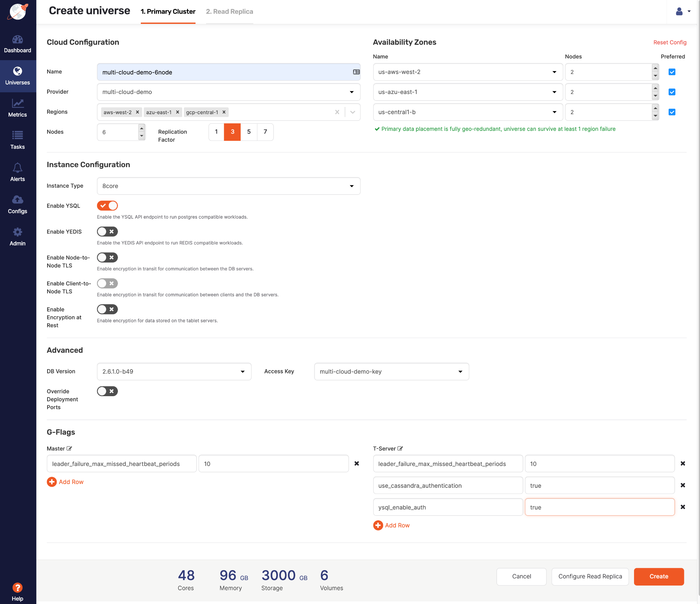Open the Dashboard sidebar icon
Image resolution: width=700 pixels, height=604 pixels.
coord(17,40)
